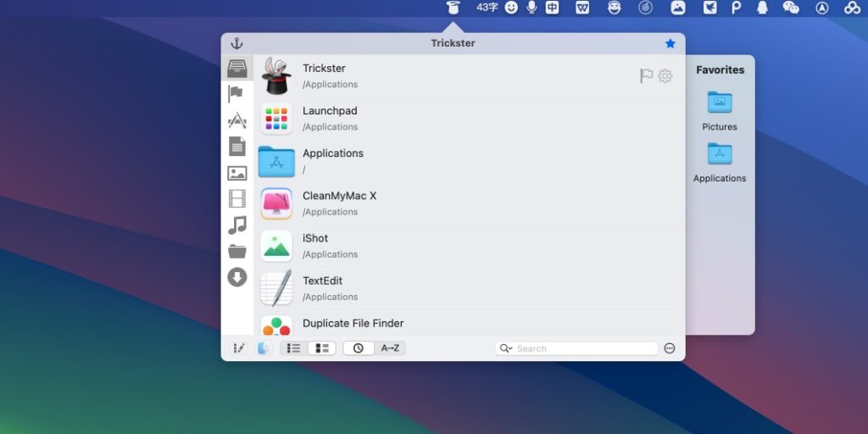Click the bird icon in menu bar
Image resolution: width=868 pixels, height=434 pixels.
click(709, 8)
